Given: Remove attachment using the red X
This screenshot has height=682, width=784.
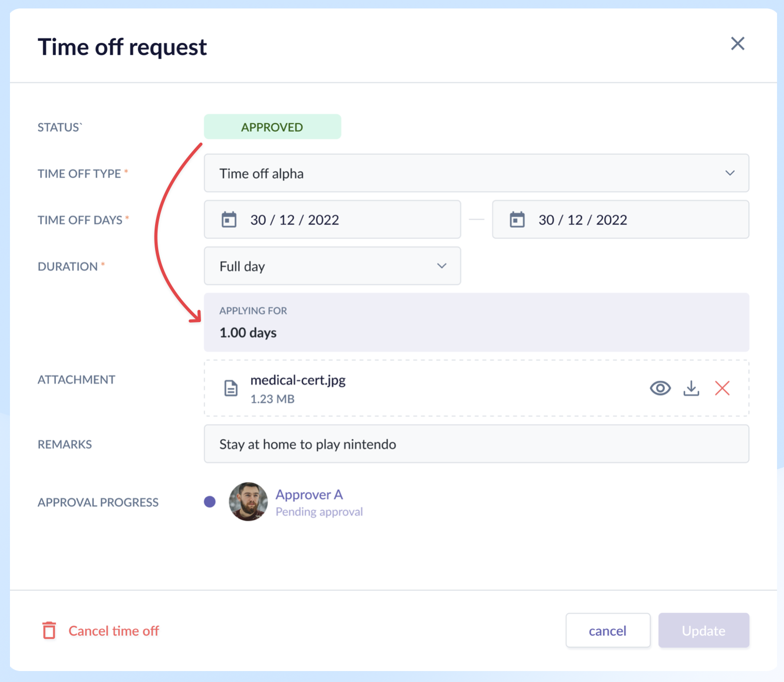Looking at the screenshot, I should [x=722, y=388].
